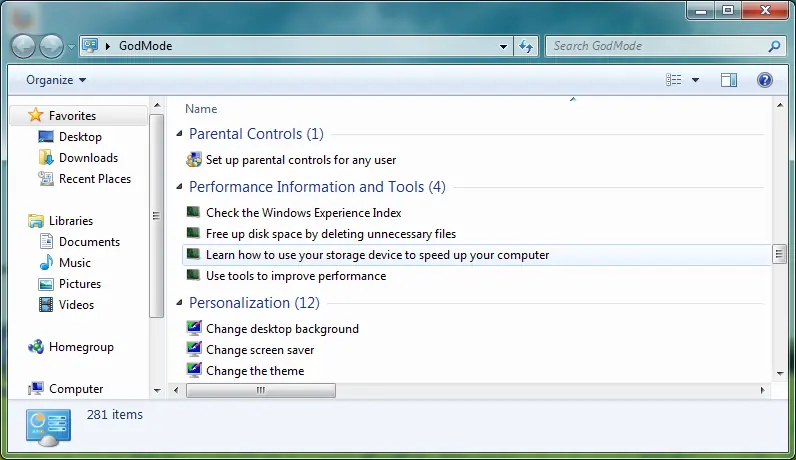Open Change desktop background

pyautogui.click(x=282, y=329)
